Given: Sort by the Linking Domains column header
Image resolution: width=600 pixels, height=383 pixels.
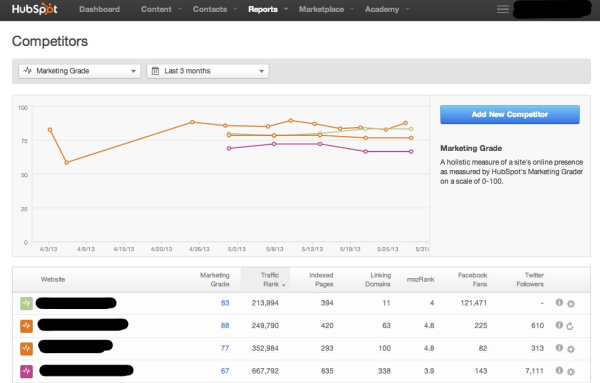Looking at the screenshot, I should 378,280.
